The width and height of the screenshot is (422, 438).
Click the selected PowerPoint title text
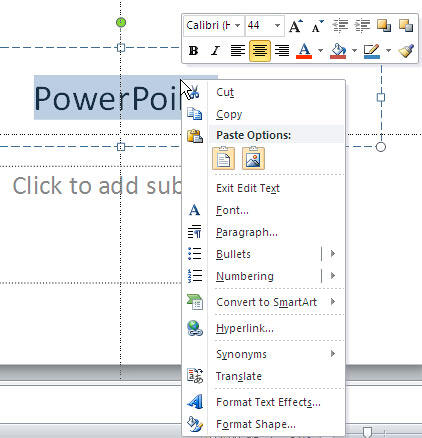[x=108, y=98]
